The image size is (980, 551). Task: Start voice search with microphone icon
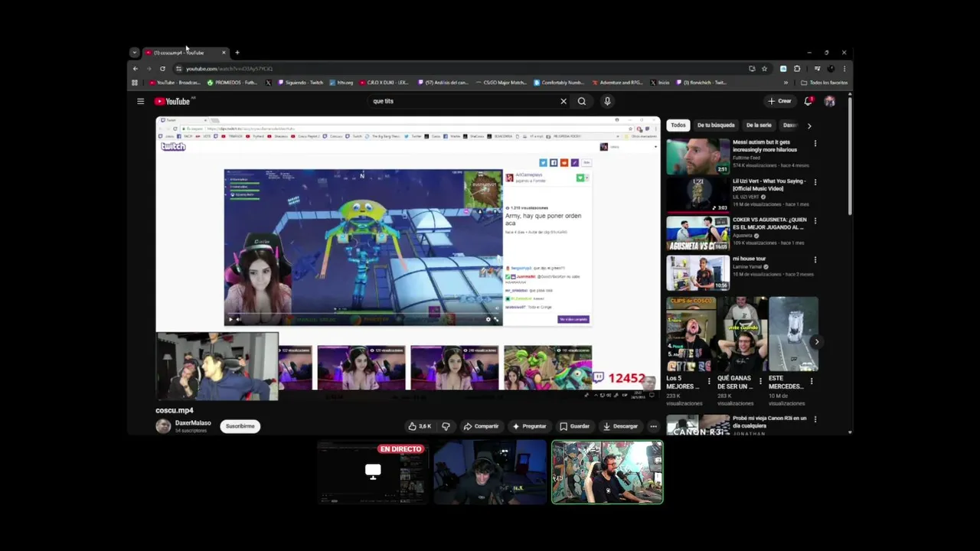607,101
